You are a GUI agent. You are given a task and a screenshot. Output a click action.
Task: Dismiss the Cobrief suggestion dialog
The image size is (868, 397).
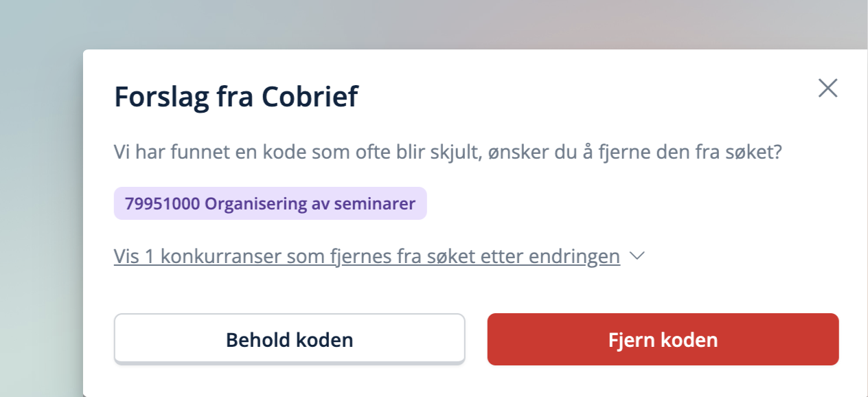click(827, 88)
